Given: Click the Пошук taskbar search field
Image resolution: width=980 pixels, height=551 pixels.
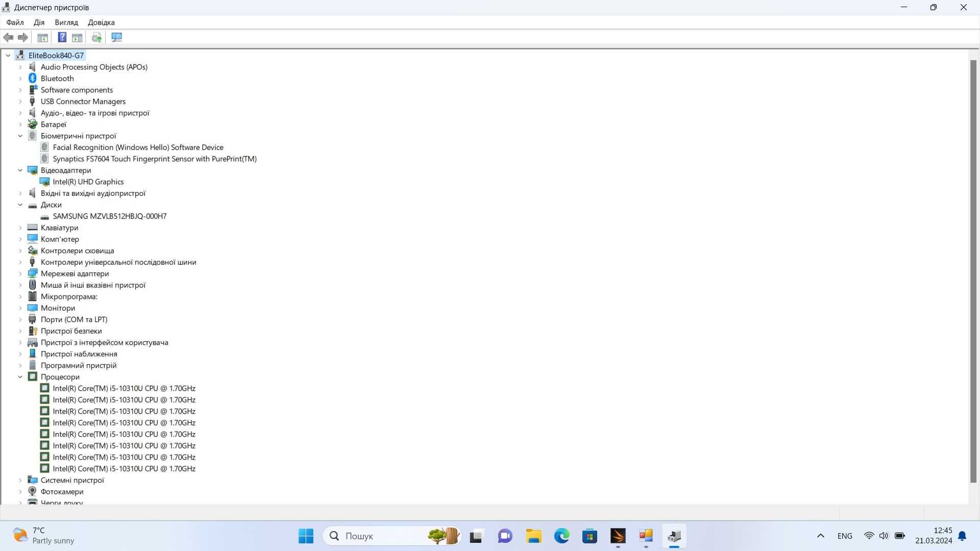Looking at the screenshot, I should point(392,536).
